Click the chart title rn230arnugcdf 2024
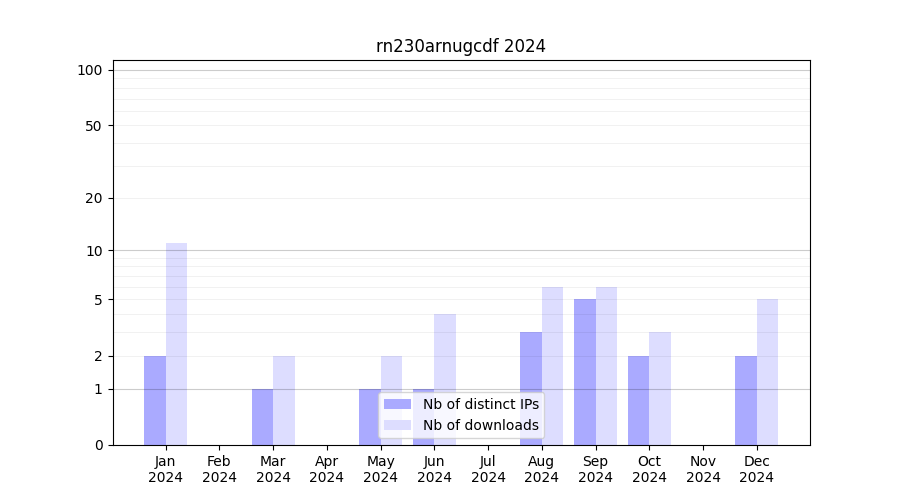This screenshot has height=500, width=900. (x=460, y=46)
